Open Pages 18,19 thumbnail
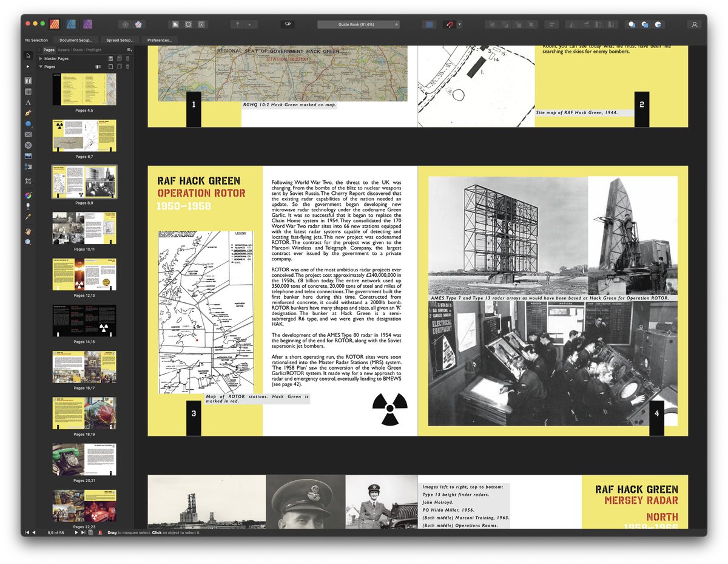The width and height of the screenshot is (728, 564). pos(84,413)
